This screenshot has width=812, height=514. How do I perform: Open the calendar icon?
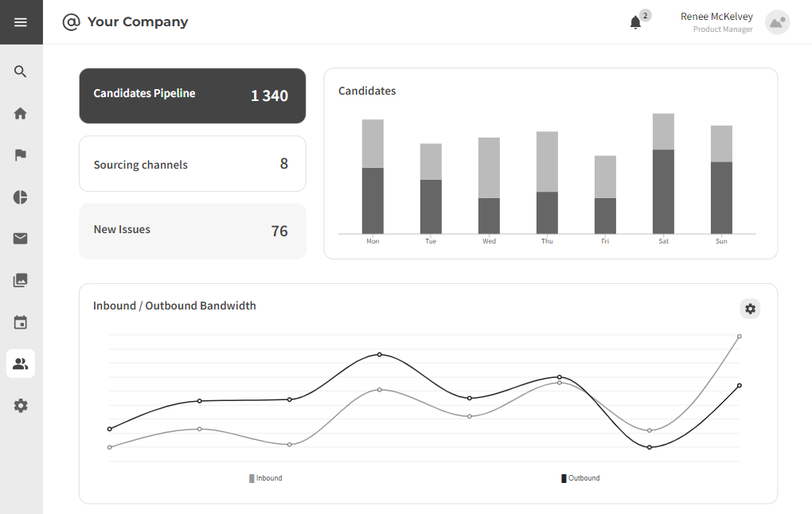point(20,321)
